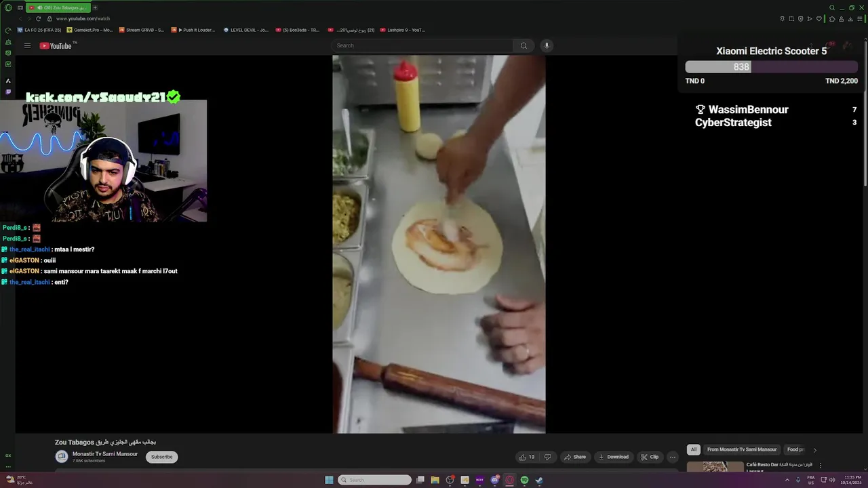
Task: Click the browser address bar URL
Action: pyautogui.click(x=83, y=19)
